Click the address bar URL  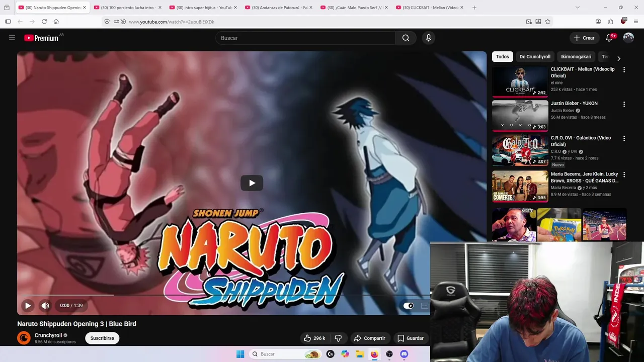pyautogui.click(x=172, y=22)
